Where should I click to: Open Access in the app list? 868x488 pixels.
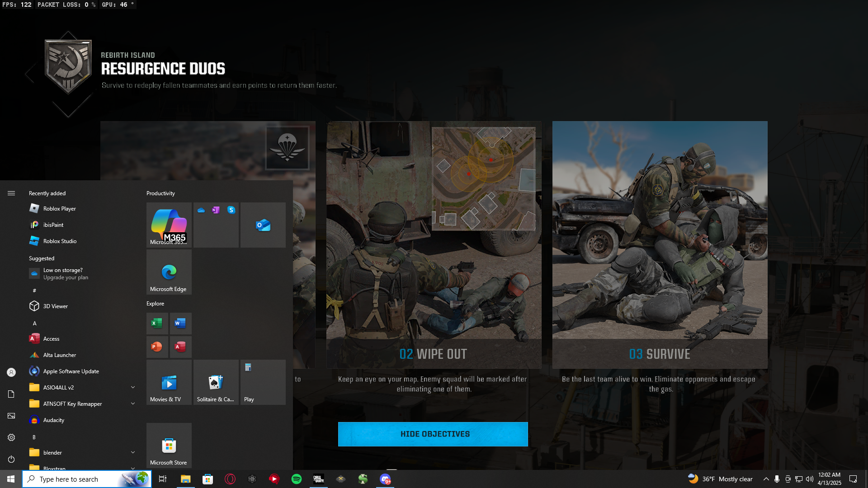pyautogui.click(x=81, y=339)
